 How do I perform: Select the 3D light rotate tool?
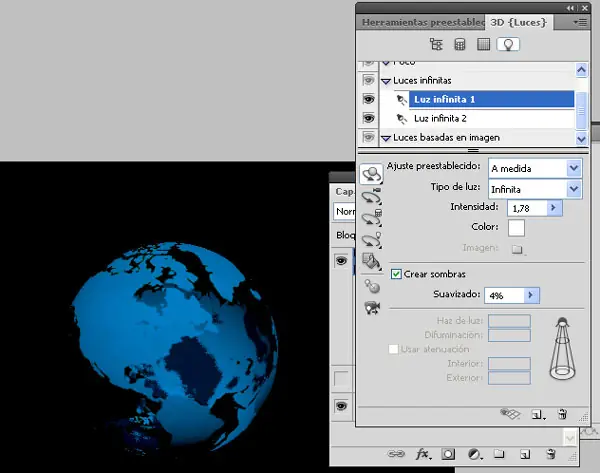coord(371,240)
